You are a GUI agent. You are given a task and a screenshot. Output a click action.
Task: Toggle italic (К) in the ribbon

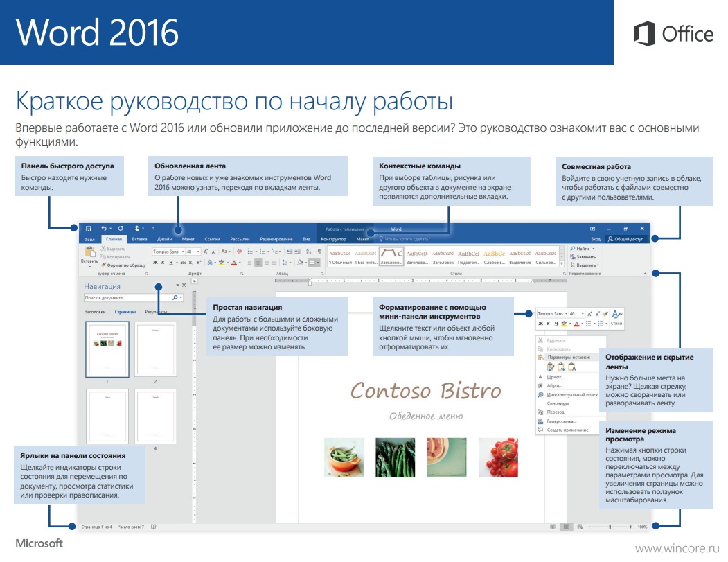click(163, 263)
